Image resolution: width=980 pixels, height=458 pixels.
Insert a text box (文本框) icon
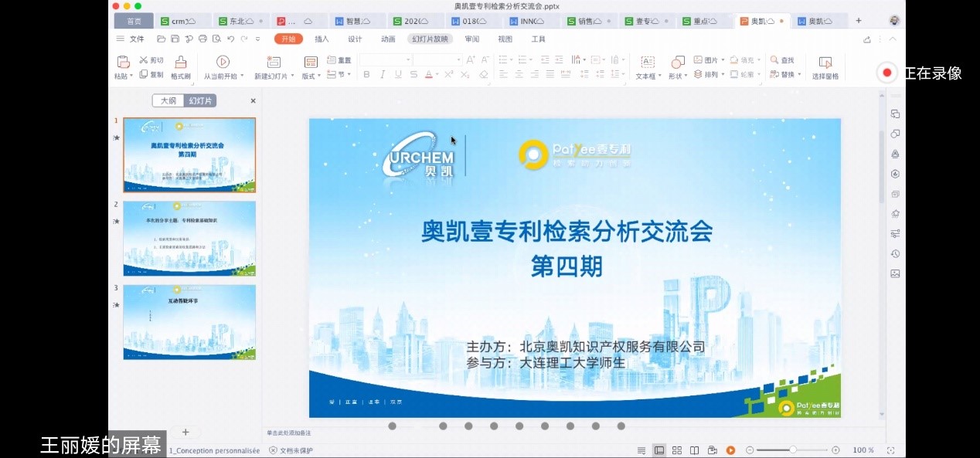point(648,62)
